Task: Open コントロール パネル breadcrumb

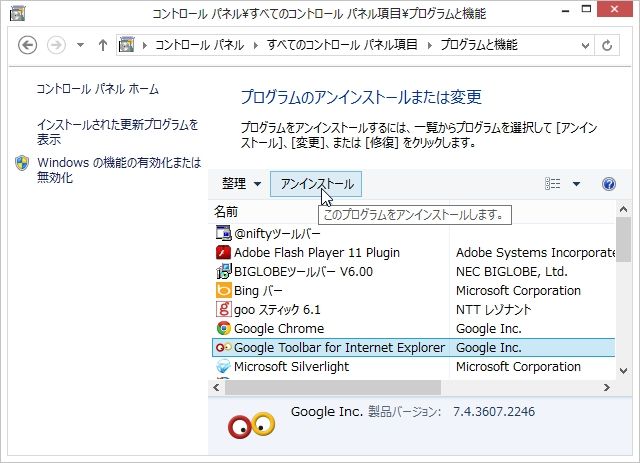Action: [200, 45]
